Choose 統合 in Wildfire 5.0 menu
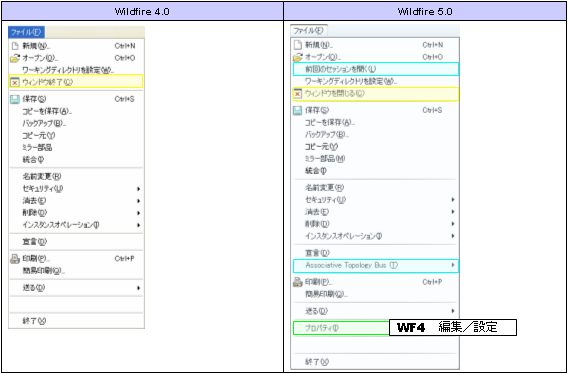568x374 pixels. click(316, 171)
